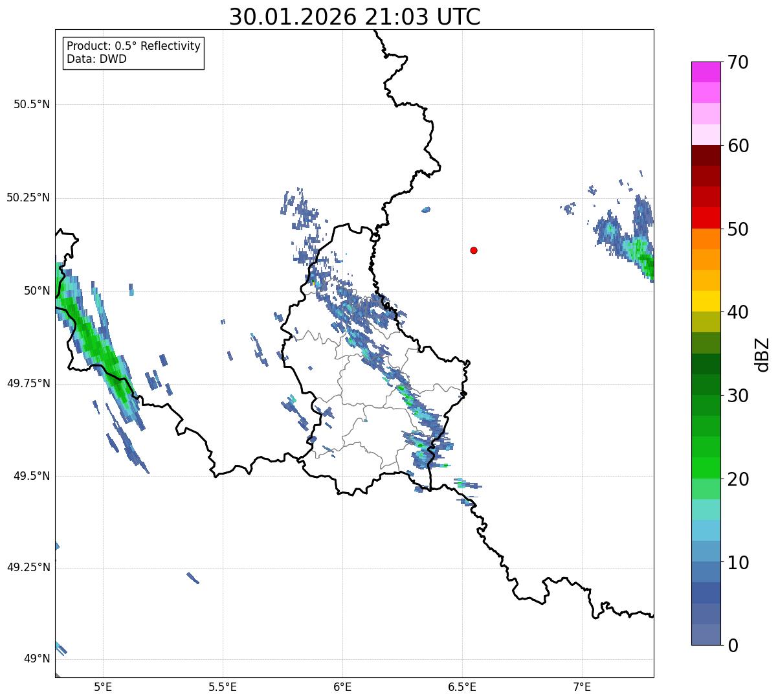Click the orange swatch just below 50
This screenshot has height=700, width=778.
tap(706, 239)
